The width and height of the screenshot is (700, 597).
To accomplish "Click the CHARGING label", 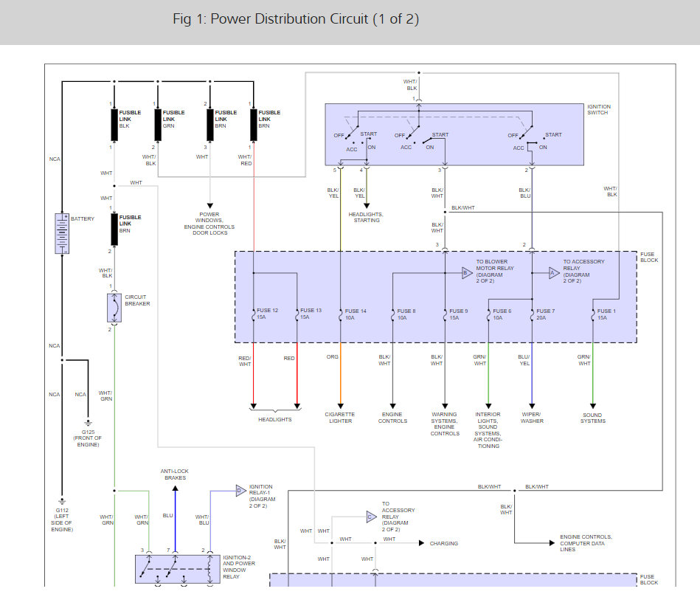I will tap(444, 543).
